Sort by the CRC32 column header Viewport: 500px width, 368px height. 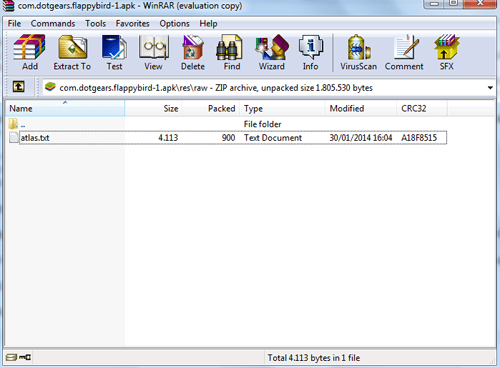pos(422,108)
